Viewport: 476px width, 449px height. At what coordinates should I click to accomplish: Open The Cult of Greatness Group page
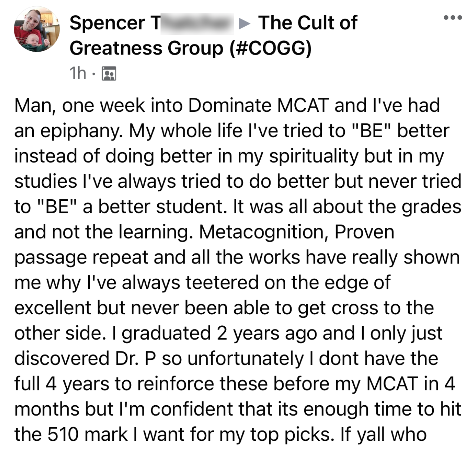[x=308, y=23]
